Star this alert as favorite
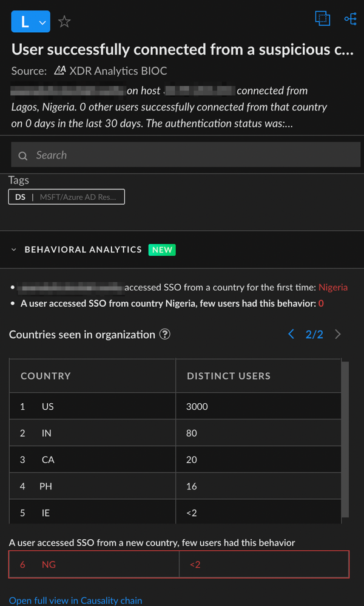Screen dimensions: 364x606 click(x=64, y=22)
